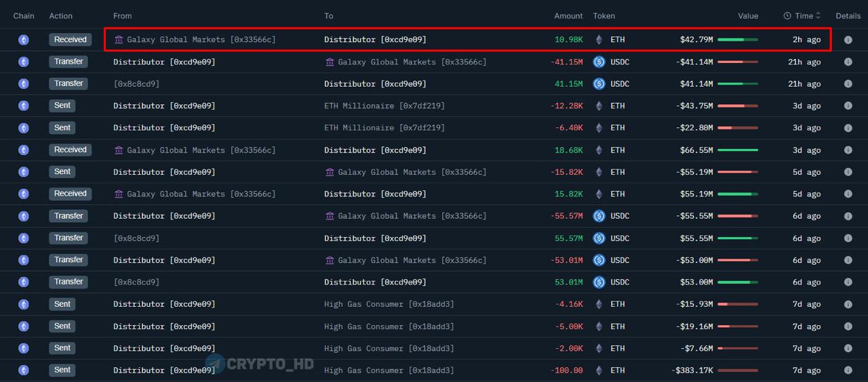Click Received badge in the 2h ago row
The width and height of the screenshot is (868, 382).
tap(71, 40)
